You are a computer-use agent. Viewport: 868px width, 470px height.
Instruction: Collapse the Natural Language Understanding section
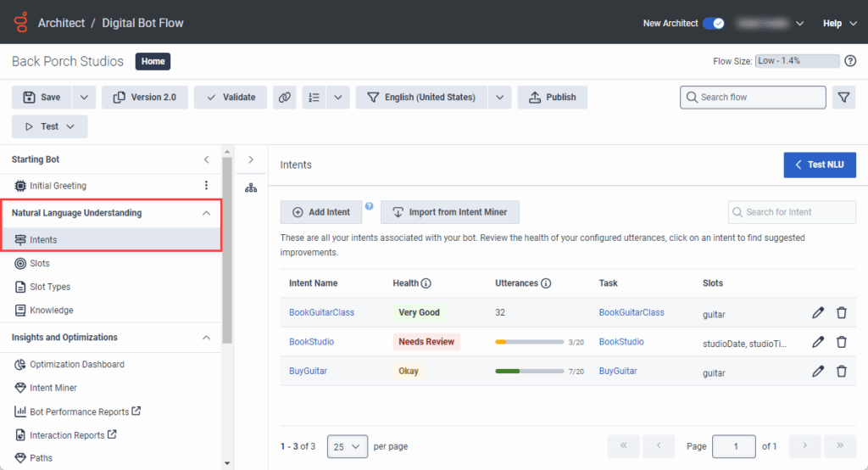click(x=206, y=213)
